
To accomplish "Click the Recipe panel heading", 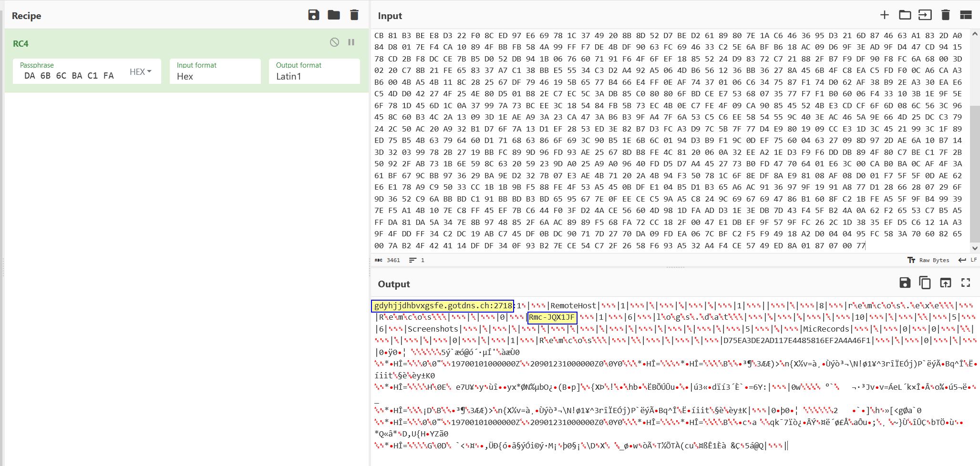I will [x=26, y=16].
